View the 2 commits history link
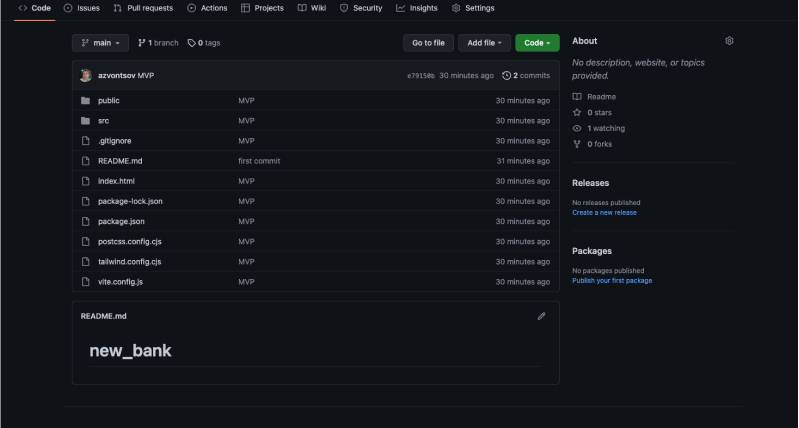This screenshot has height=428, width=799. 526,75
